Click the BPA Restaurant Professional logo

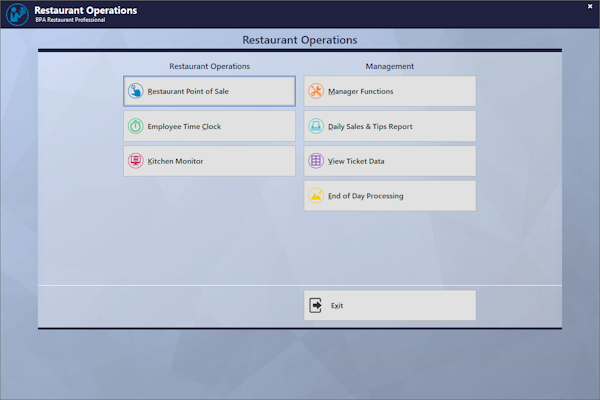[x=17, y=14]
